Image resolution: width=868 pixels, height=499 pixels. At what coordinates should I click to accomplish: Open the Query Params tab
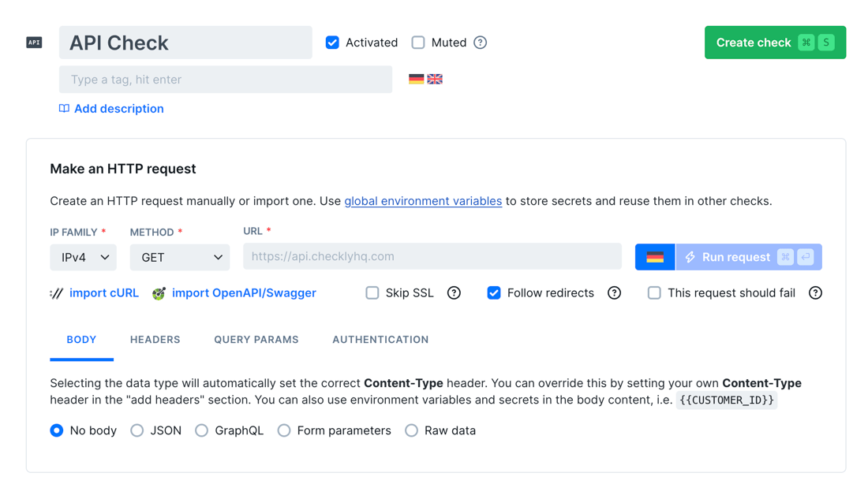[256, 340]
